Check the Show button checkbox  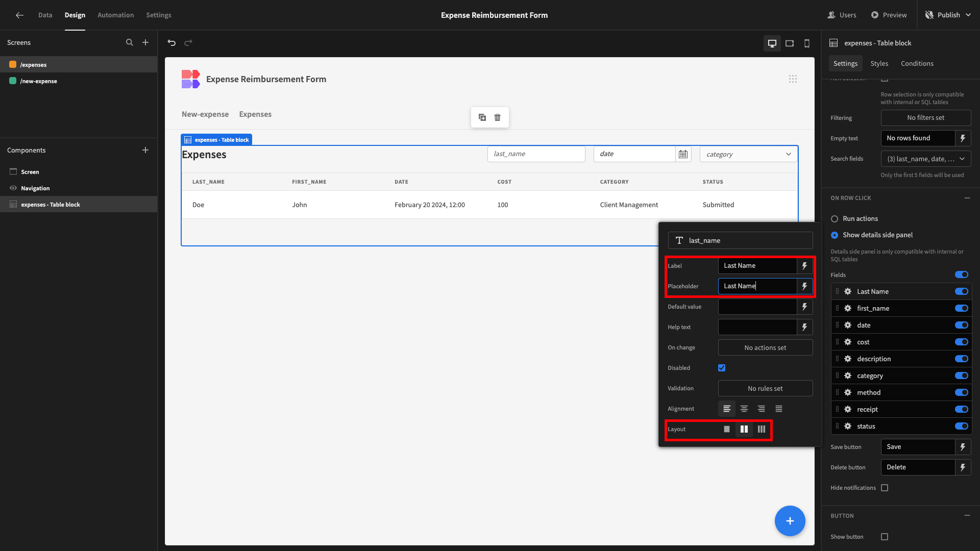click(x=885, y=537)
